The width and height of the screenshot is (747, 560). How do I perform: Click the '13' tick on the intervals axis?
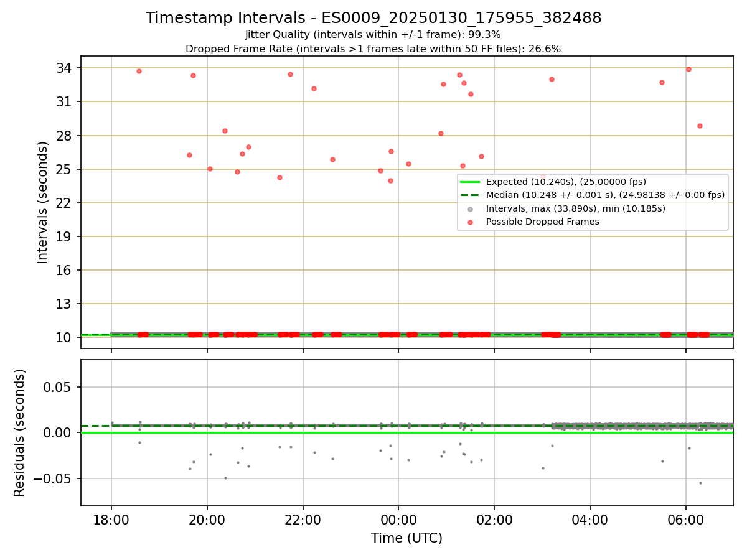click(63, 304)
